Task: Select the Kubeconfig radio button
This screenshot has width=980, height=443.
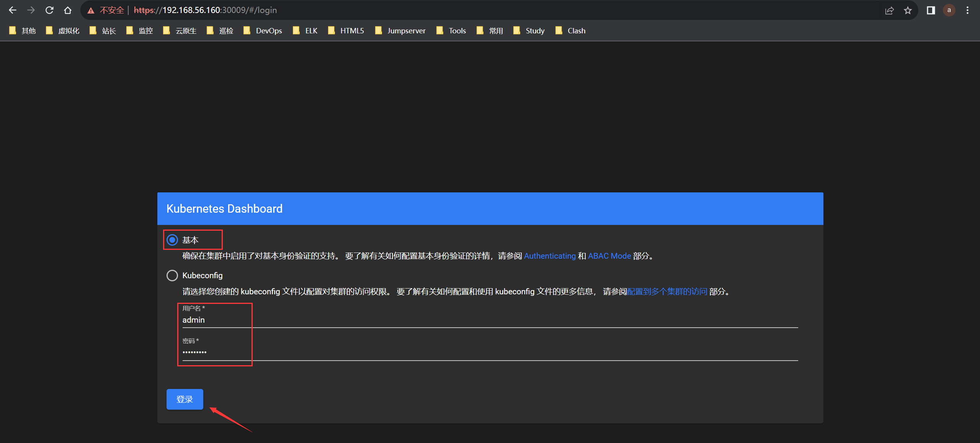Action: coord(172,276)
